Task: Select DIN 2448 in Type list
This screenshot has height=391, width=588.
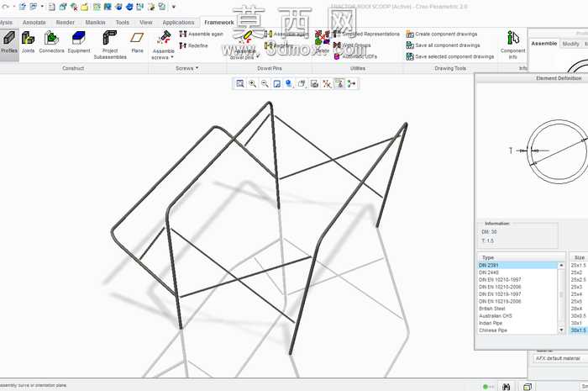Action: coord(517,272)
